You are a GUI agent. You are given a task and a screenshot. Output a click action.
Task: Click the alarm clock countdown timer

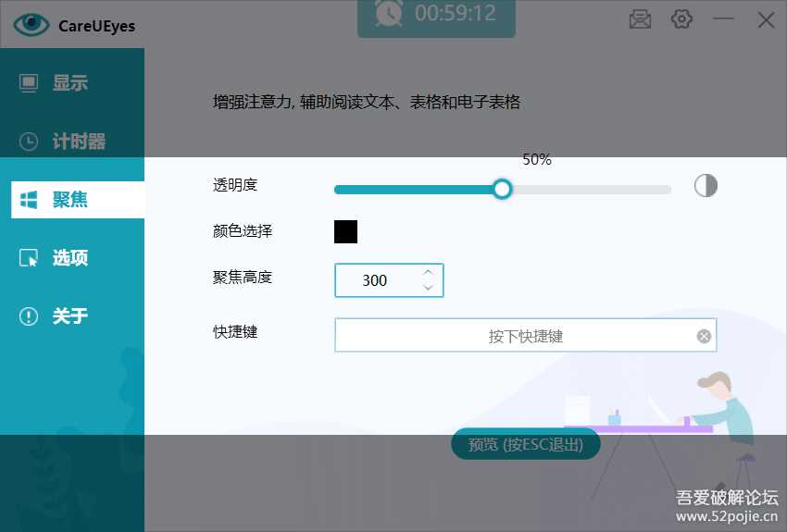click(x=436, y=18)
